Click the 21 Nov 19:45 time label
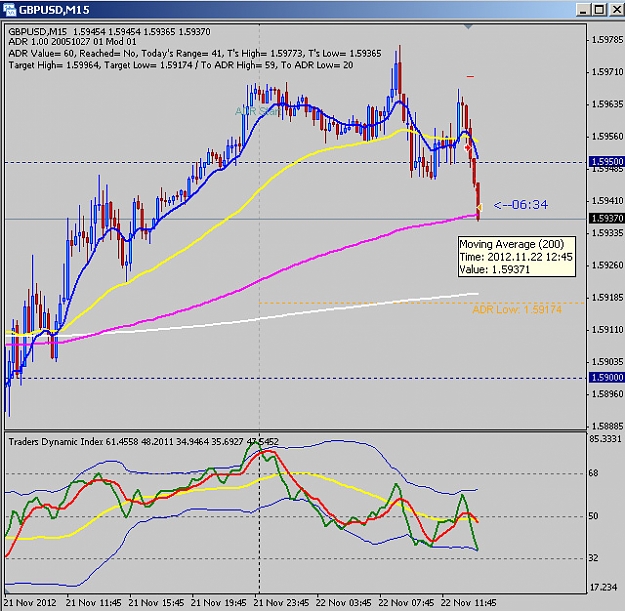625x611 pixels. point(219,602)
